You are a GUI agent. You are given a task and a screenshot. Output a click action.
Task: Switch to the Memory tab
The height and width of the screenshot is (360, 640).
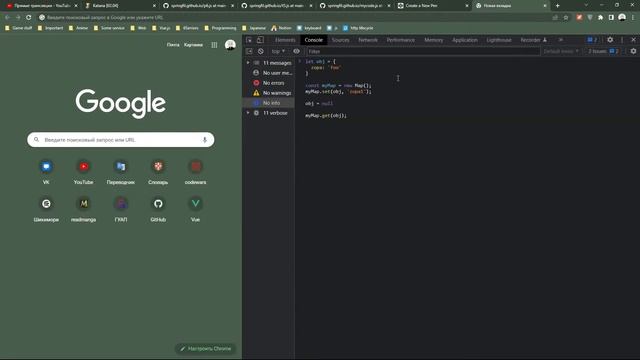[433, 40]
